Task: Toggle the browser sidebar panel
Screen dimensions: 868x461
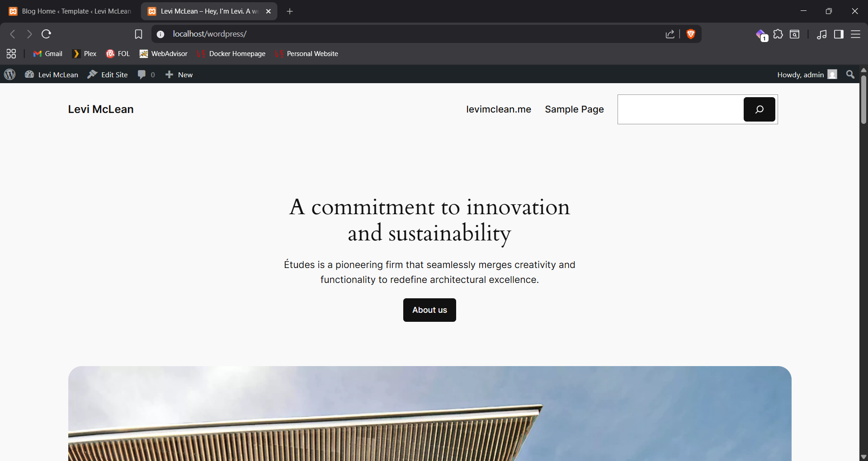Action: pos(839,34)
